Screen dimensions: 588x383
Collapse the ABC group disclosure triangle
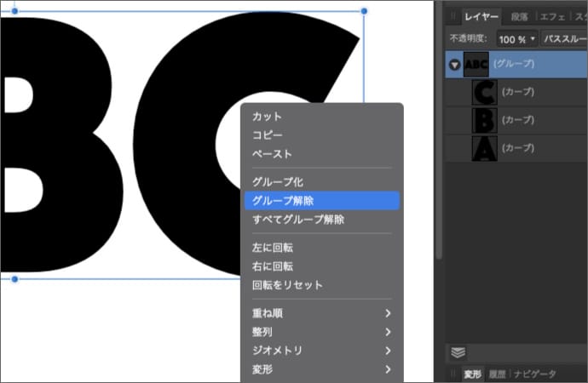456,65
